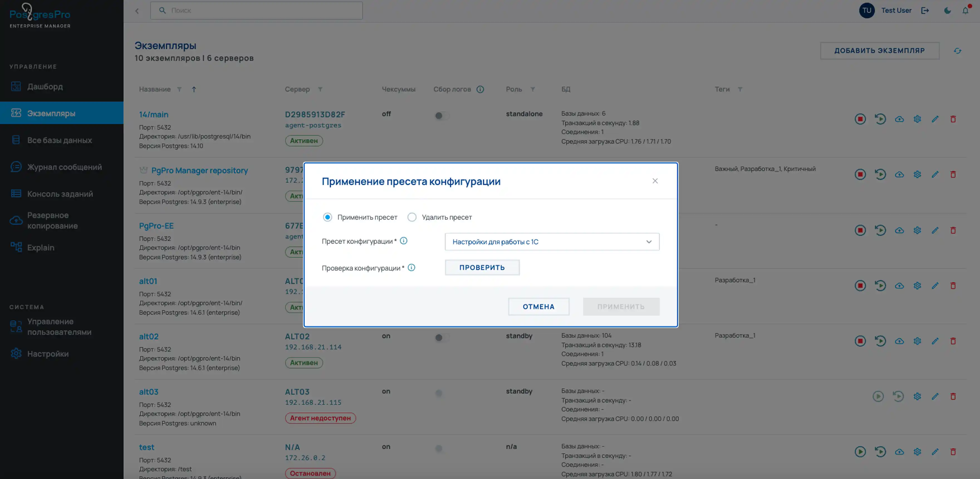Image resolution: width=980 pixels, height=479 pixels.
Task: Edit the alt01 instance with pencil icon
Action: [x=935, y=286]
